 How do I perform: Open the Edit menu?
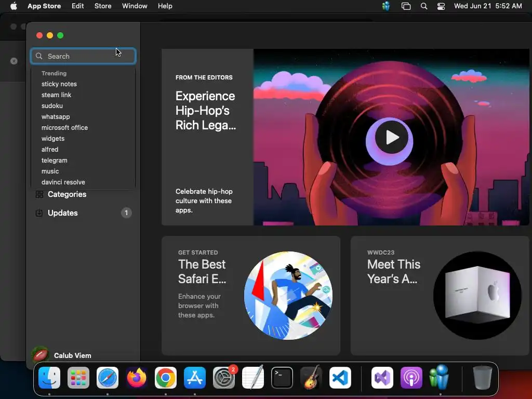point(78,6)
